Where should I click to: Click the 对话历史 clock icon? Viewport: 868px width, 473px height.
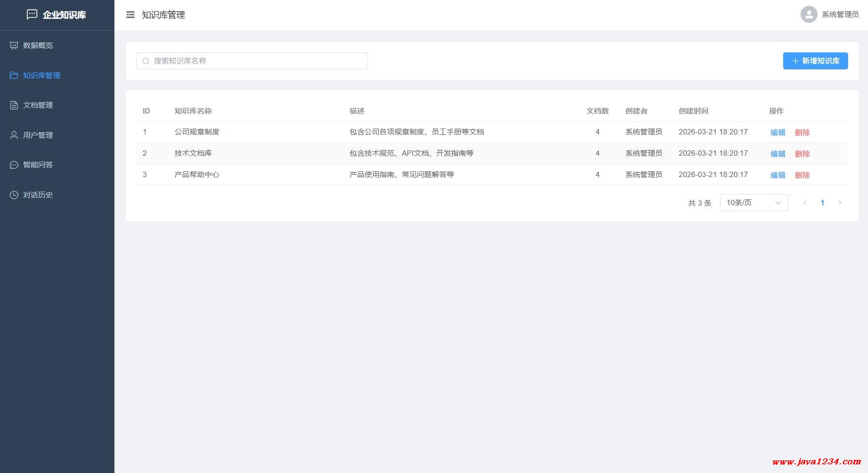[14, 195]
